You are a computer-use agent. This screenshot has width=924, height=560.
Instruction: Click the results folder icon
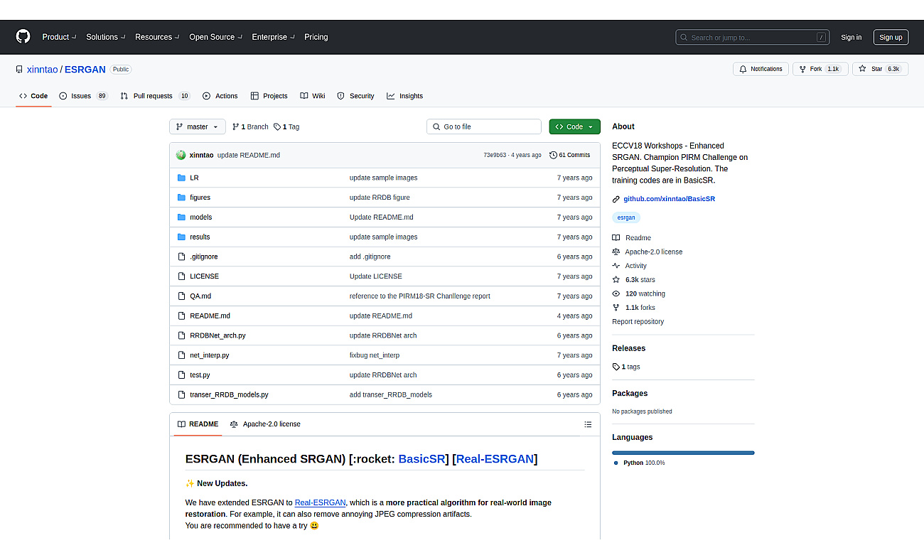coord(181,237)
